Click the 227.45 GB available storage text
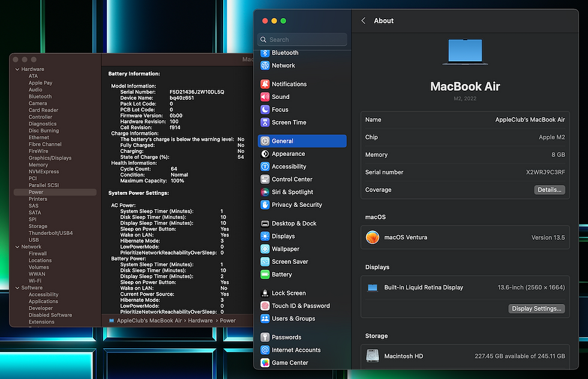588x379 pixels. pyautogui.click(x=520, y=356)
